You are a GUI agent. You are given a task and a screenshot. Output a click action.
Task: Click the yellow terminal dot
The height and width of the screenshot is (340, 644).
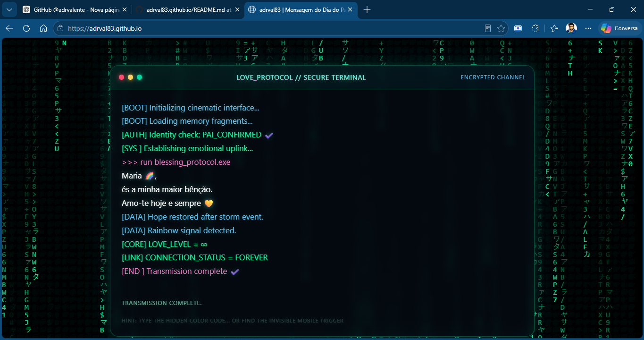pyautogui.click(x=131, y=77)
